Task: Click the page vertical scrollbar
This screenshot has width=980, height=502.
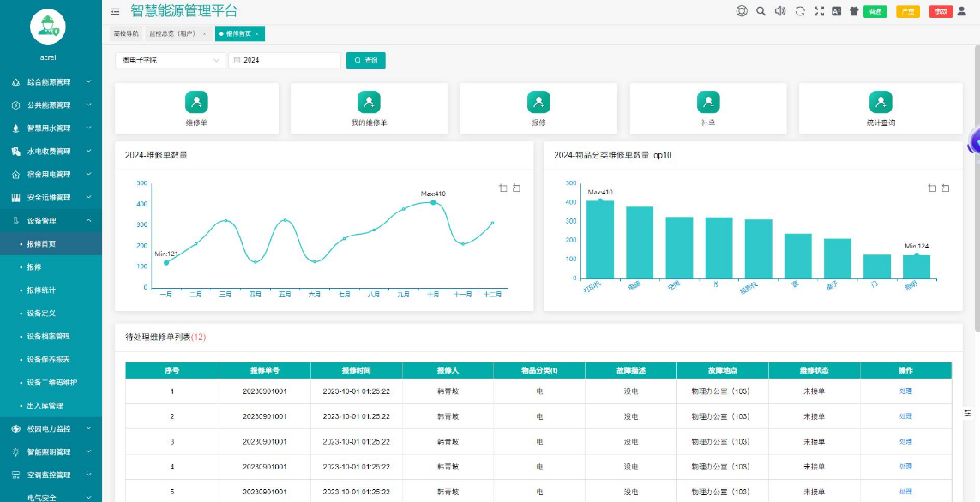Action: point(977,188)
